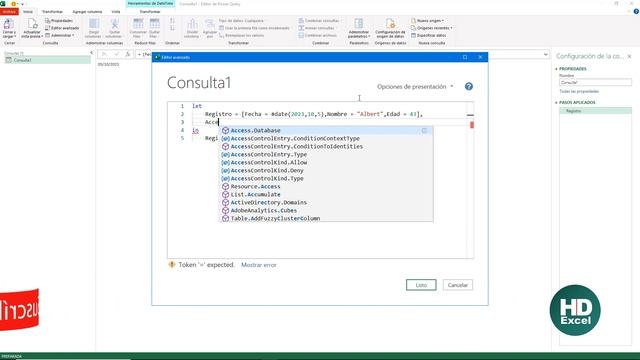This screenshot has width=640, height=360.
Task: Select AccessControlEntry.ConditionContextType suggestion
Action: click(326, 138)
